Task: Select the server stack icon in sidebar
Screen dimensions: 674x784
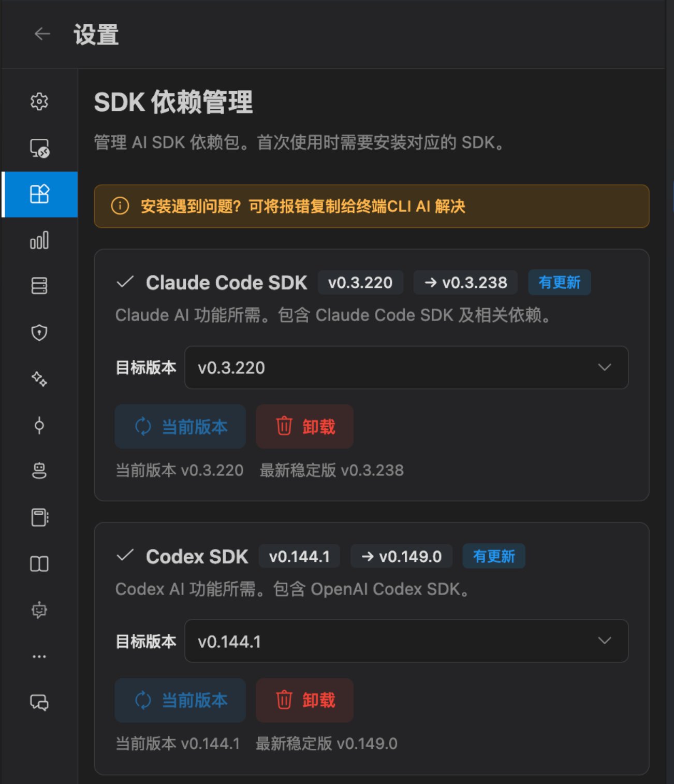Action: (x=39, y=286)
